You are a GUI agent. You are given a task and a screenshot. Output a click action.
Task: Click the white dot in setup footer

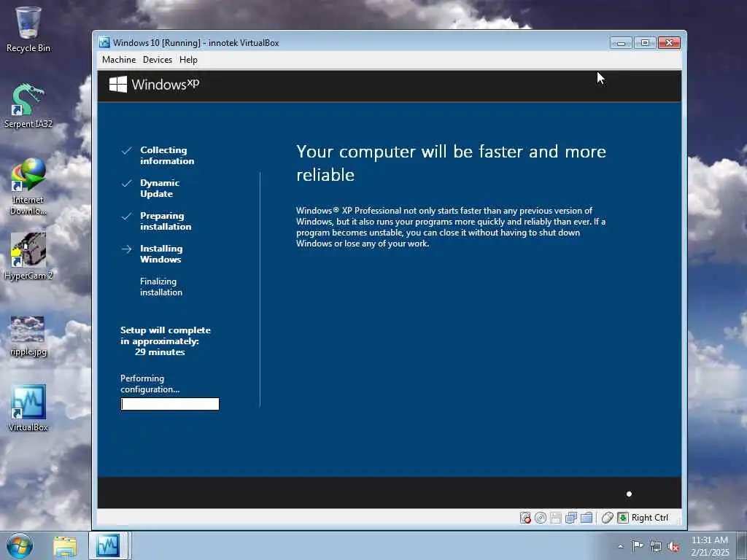629,494
